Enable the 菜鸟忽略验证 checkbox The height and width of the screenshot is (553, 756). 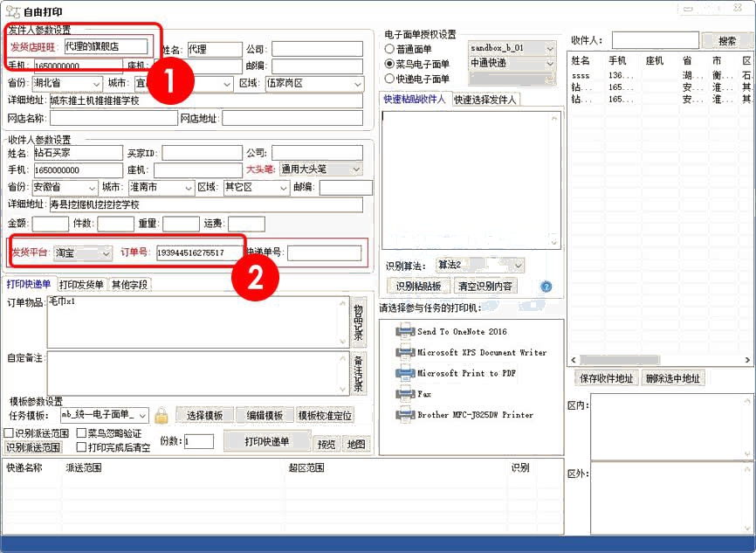pos(81,433)
